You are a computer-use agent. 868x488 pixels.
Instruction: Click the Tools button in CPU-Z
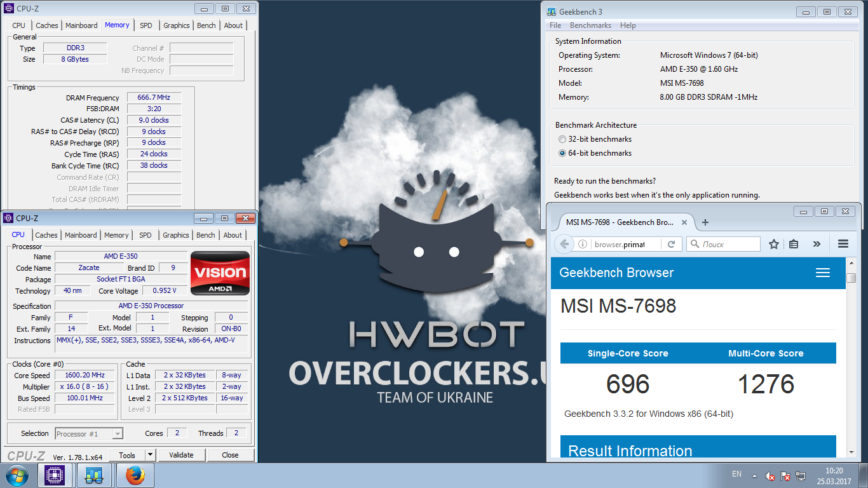tap(127, 455)
